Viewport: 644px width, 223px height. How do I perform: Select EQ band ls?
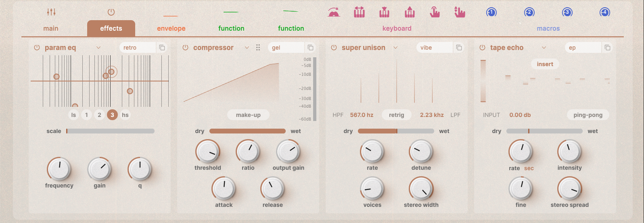pyautogui.click(x=73, y=115)
